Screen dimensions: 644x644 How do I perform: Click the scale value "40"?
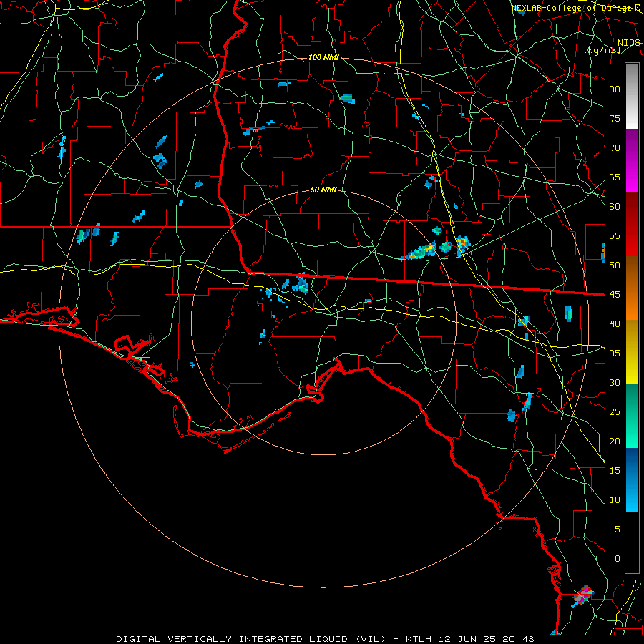pos(615,323)
